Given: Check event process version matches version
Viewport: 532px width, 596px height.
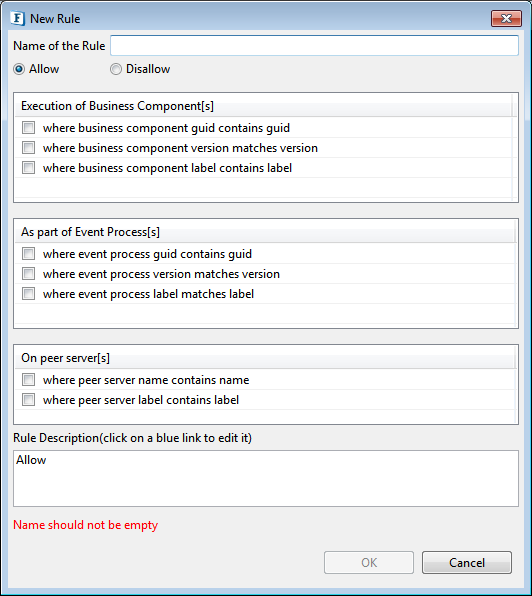Looking at the screenshot, I should pyautogui.click(x=28, y=274).
